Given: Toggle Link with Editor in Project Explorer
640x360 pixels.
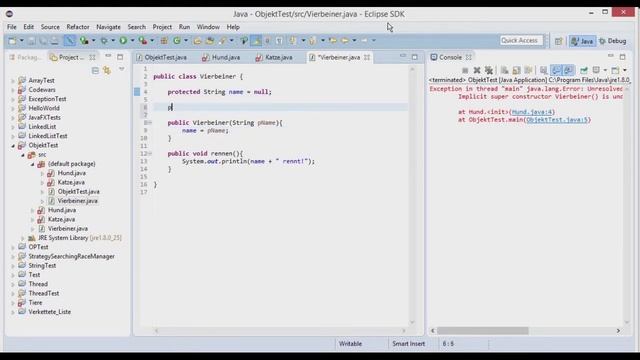Looking at the screenshot, I should 107,71.
